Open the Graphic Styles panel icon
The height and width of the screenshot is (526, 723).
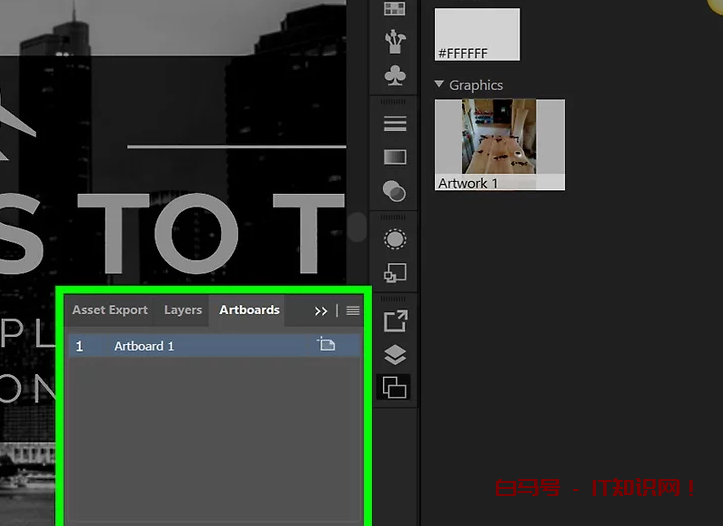(x=395, y=272)
